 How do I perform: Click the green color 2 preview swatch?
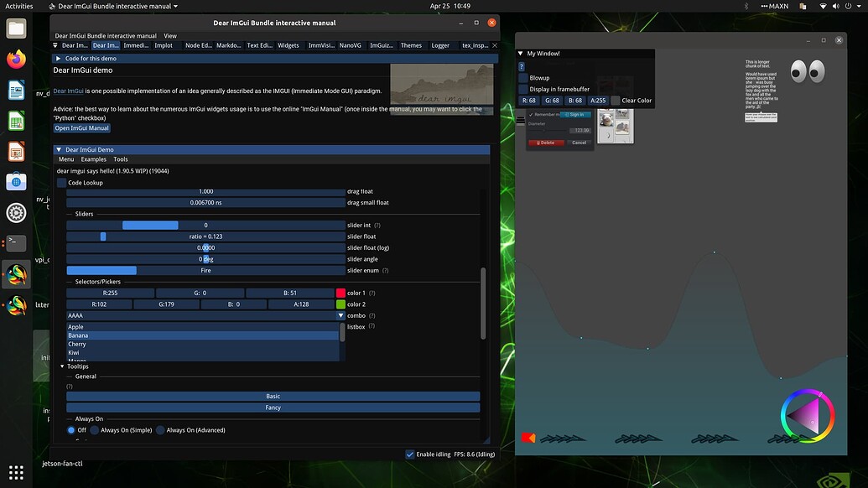(x=340, y=304)
